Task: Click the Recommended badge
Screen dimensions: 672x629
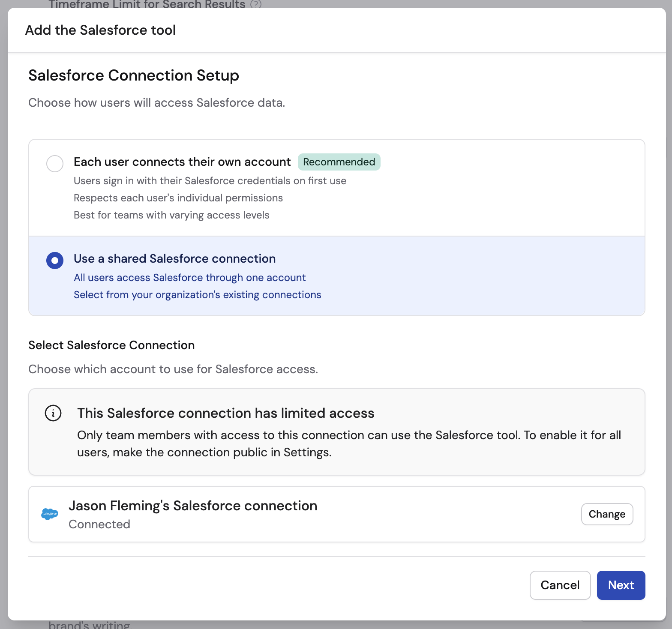Action: pyautogui.click(x=339, y=162)
